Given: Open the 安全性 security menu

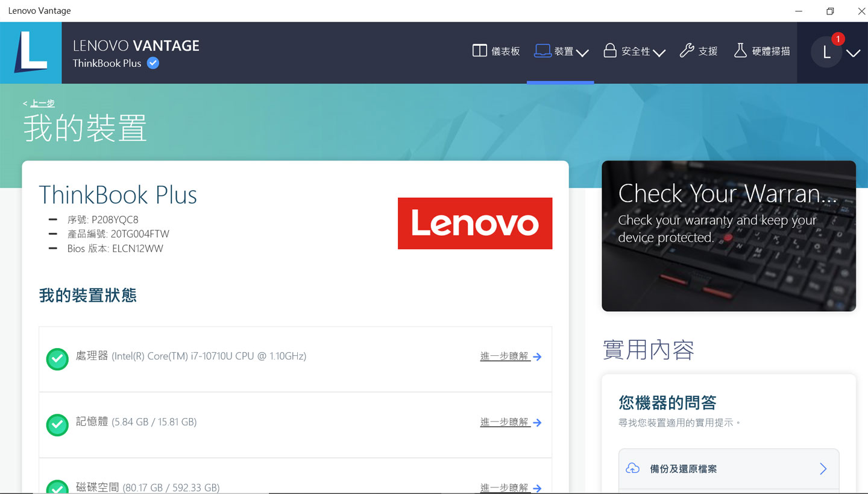Looking at the screenshot, I should coord(634,51).
